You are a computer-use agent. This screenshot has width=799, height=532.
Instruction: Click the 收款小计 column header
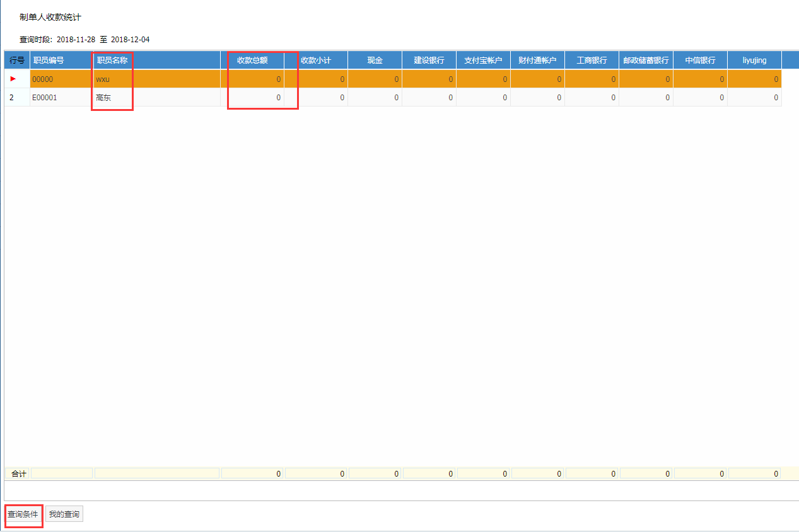(x=316, y=61)
